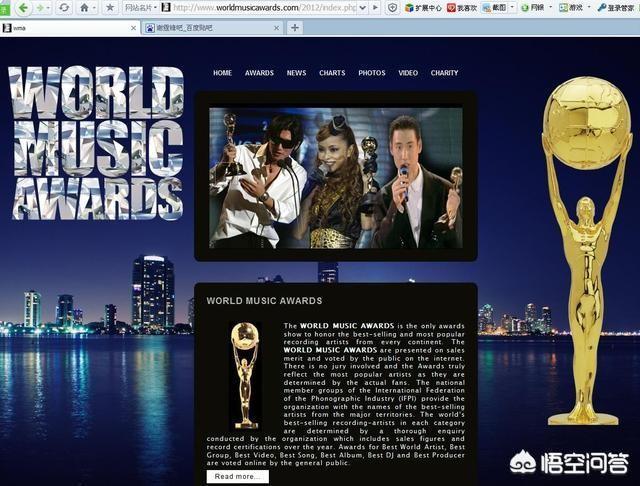Open the shield security icon
The width and height of the screenshot is (640, 486).
[392, 7]
